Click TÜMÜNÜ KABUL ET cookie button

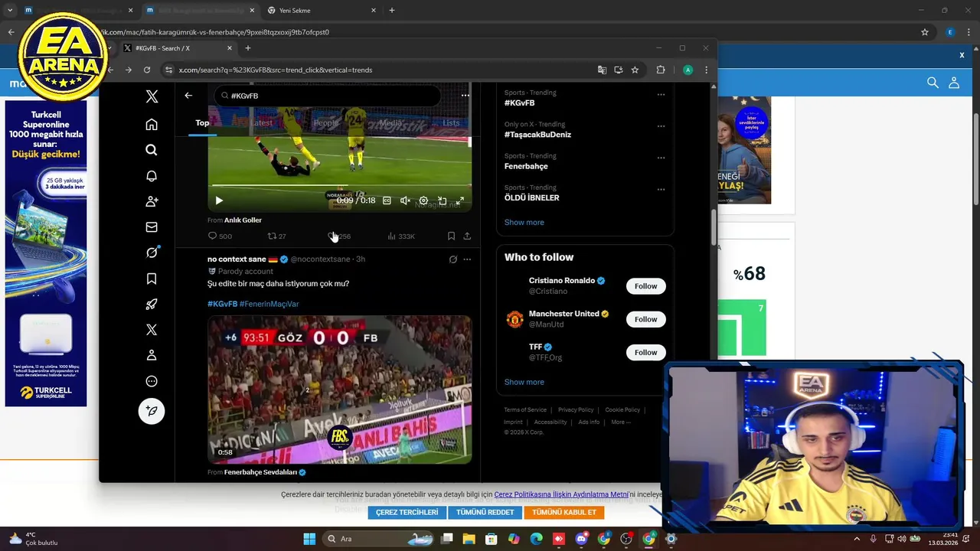point(564,512)
